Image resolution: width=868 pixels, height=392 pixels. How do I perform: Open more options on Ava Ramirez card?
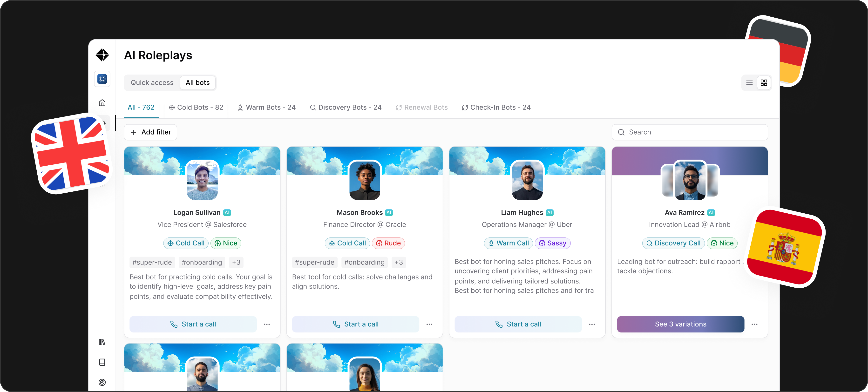click(x=754, y=324)
